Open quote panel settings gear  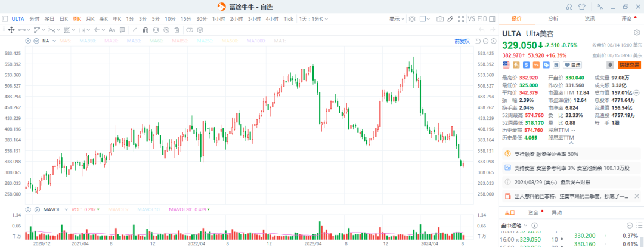click(x=637, y=32)
